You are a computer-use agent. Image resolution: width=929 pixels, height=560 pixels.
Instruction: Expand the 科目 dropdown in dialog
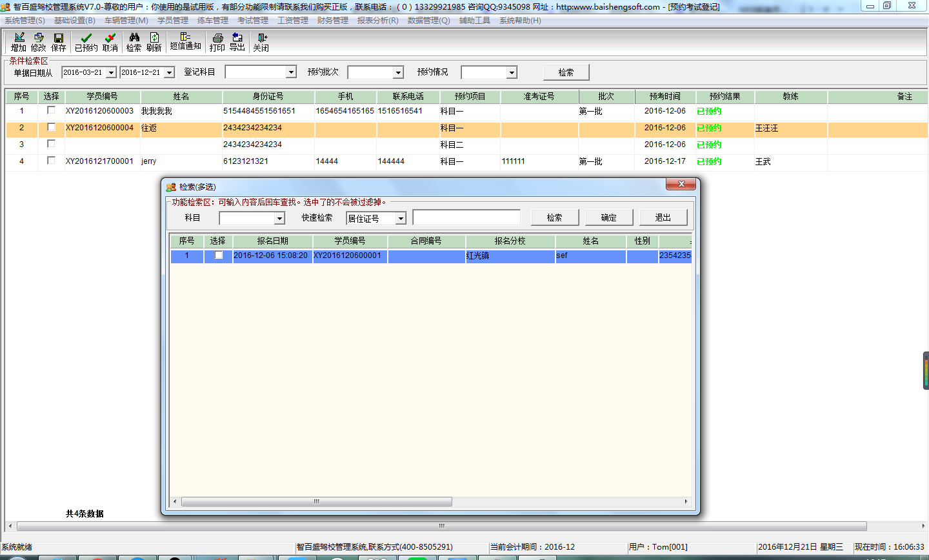pos(279,219)
